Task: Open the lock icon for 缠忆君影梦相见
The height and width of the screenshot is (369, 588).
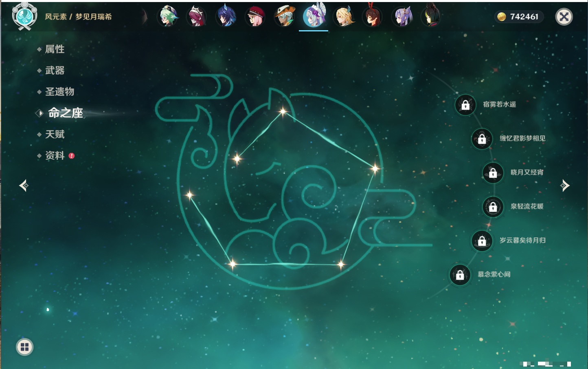Action: click(x=482, y=139)
